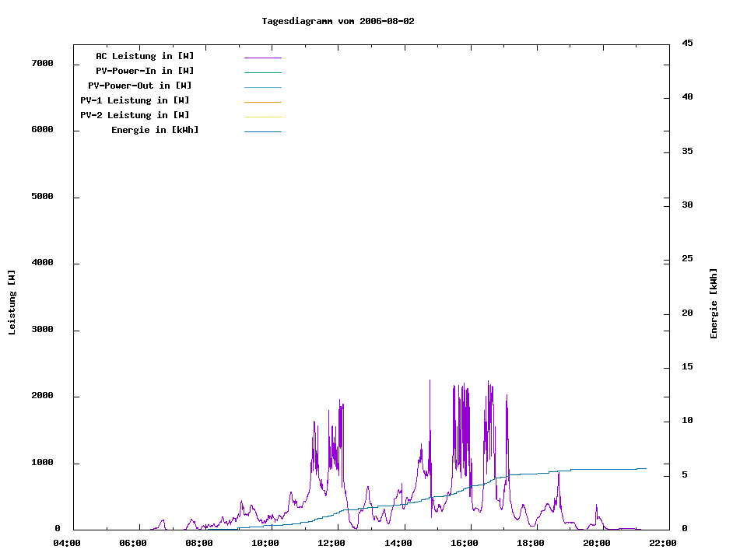Click the 7000 label on the power axis

(x=42, y=63)
